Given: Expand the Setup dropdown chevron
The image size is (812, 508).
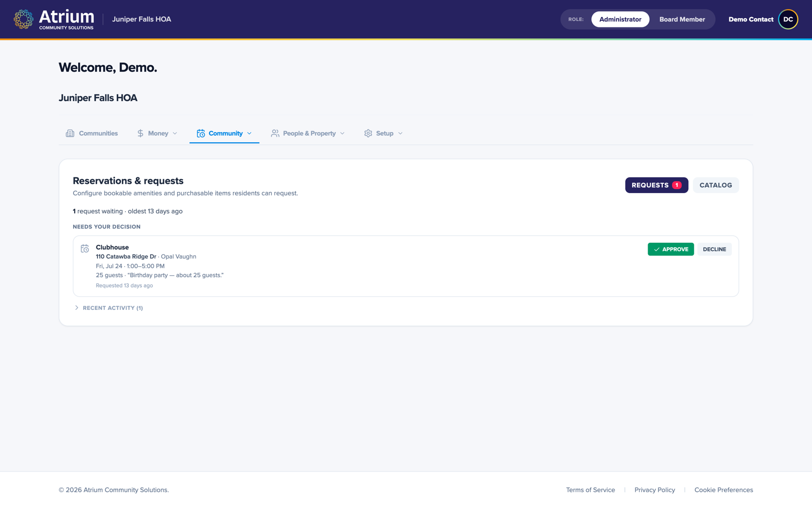Looking at the screenshot, I should [400, 134].
